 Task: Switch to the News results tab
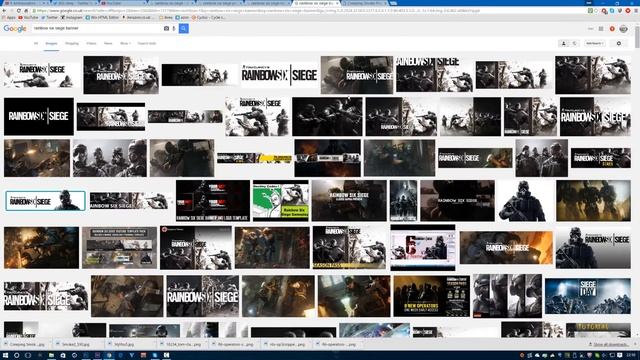108,43
